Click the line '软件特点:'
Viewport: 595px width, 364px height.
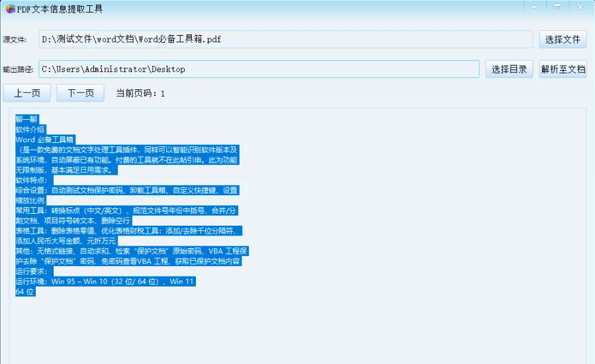(x=32, y=180)
